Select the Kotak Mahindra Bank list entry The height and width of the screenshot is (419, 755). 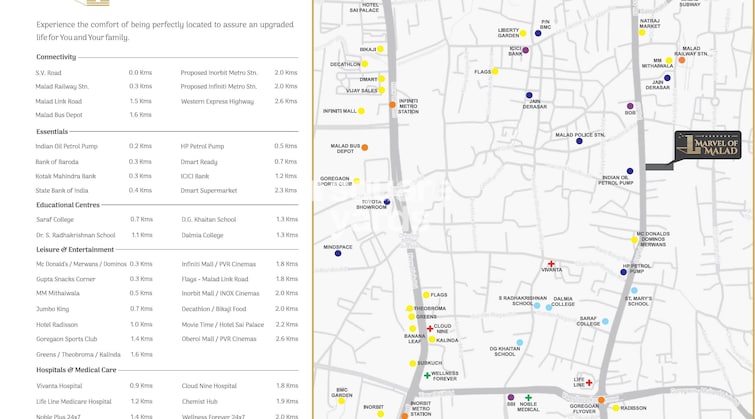(x=66, y=176)
